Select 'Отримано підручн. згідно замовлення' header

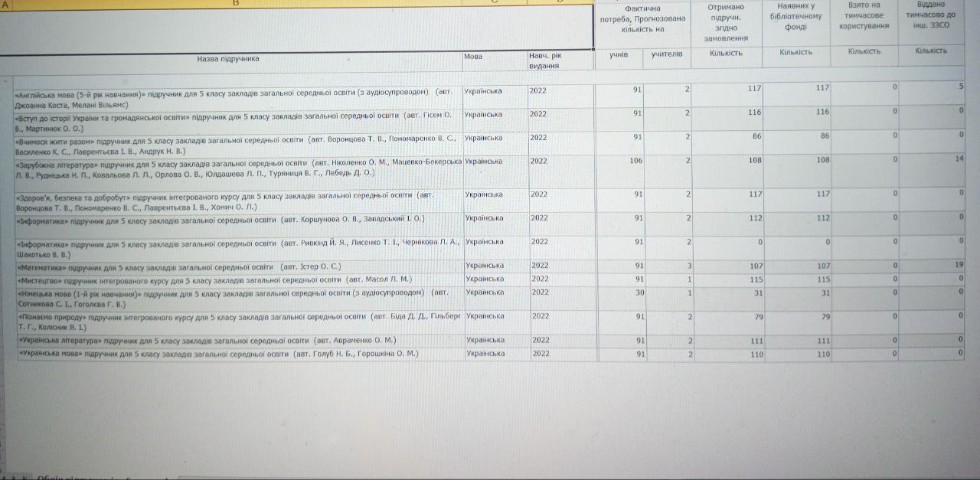[x=726, y=22]
